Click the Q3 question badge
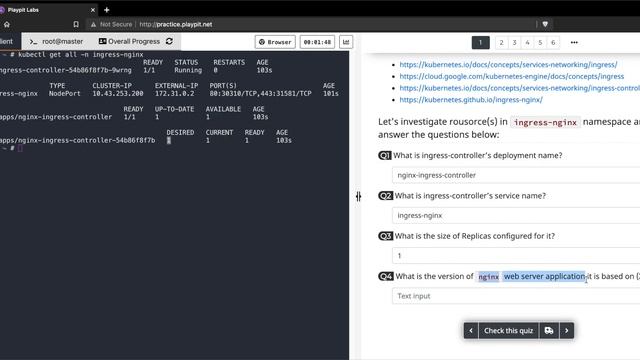 tap(385, 236)
